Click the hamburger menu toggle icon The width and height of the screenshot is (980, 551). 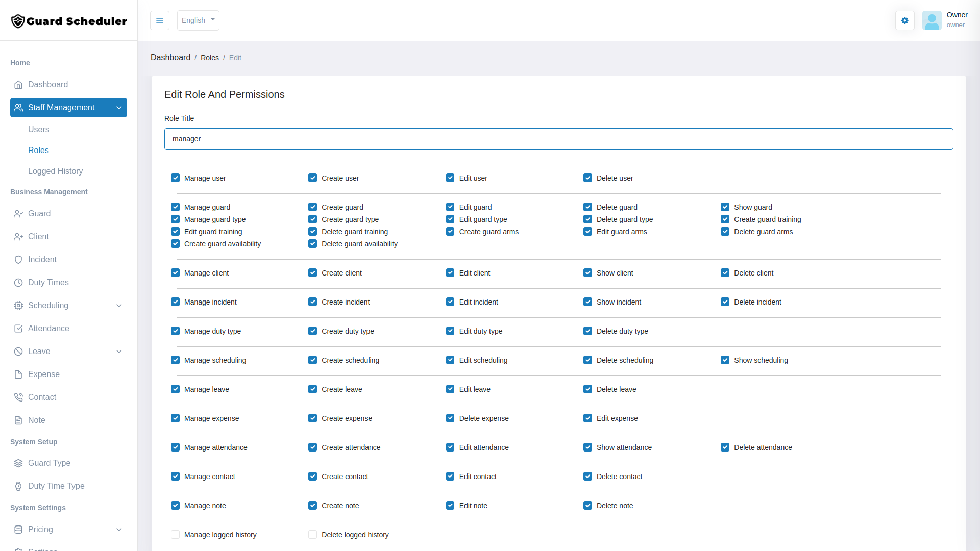[160, 20]
